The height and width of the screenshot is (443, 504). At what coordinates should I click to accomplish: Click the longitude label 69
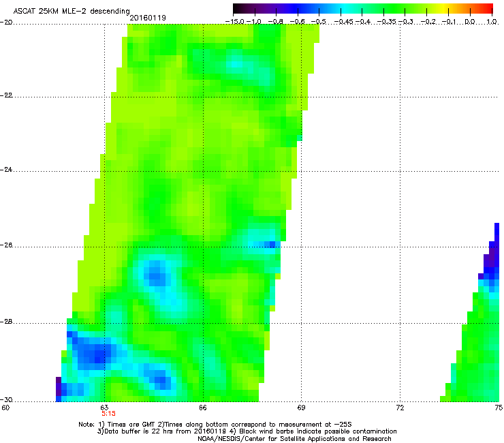pos(301,408)
